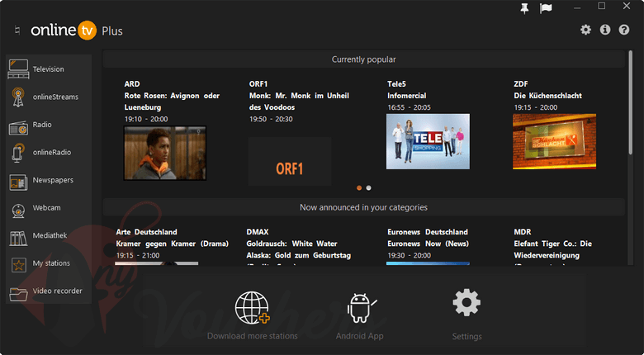
Task: Open the ARD Rote Rosen thumbnail
Action: (x=165, y=153)
